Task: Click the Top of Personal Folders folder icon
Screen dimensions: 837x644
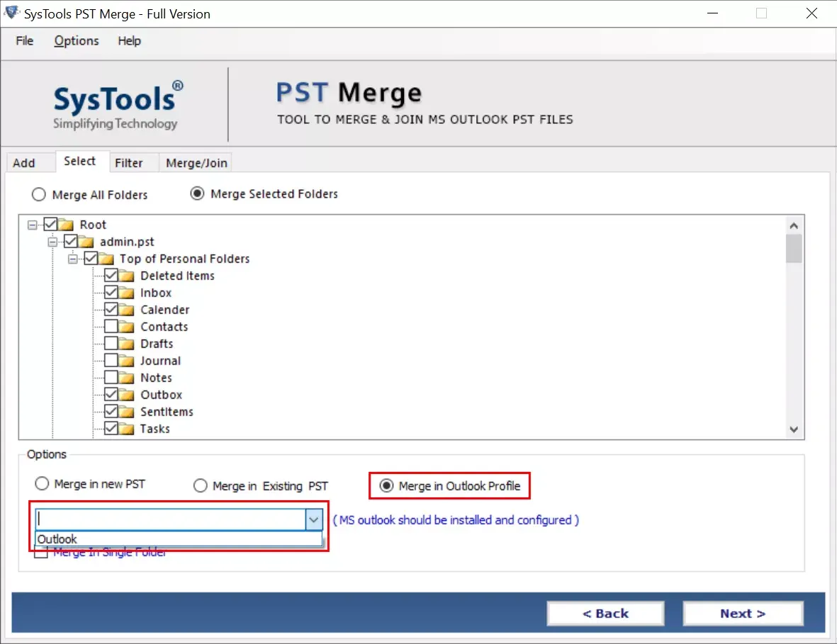Action: 106,259
